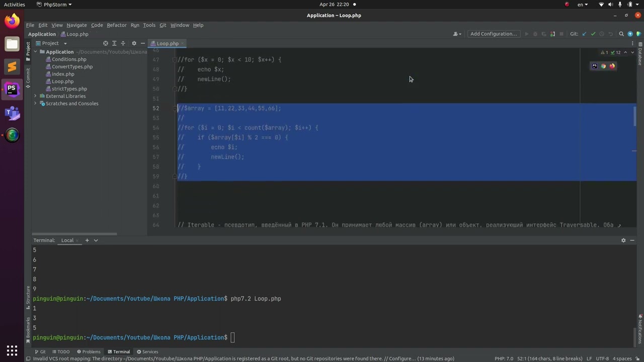
Task: Open file in Firefox browser icon
Action: click(x=612, y=66)
